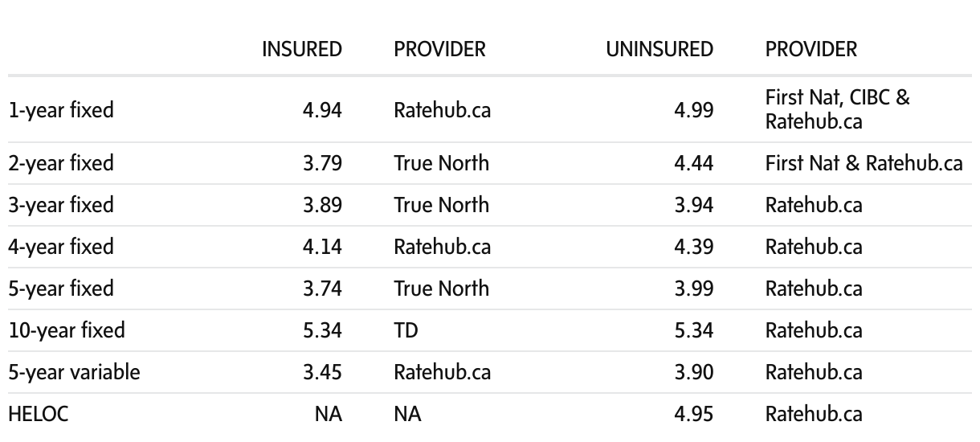Select the 3-year fixed row label
The width and height of the screenshot is (980, 442).
[61, 205]
